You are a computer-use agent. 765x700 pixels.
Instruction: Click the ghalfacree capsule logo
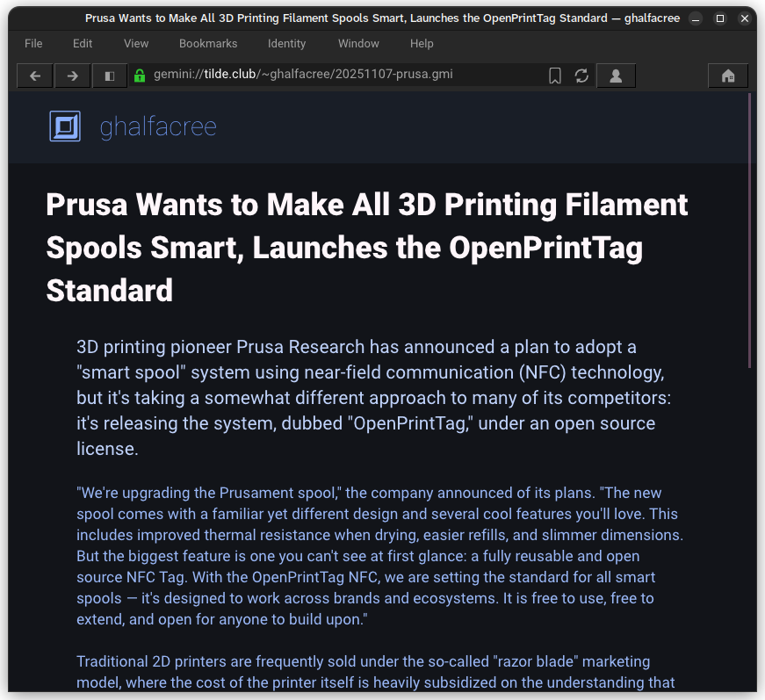65,126
